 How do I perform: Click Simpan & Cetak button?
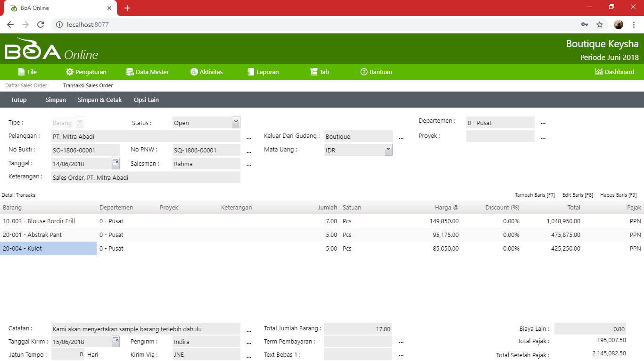(99, 100)
